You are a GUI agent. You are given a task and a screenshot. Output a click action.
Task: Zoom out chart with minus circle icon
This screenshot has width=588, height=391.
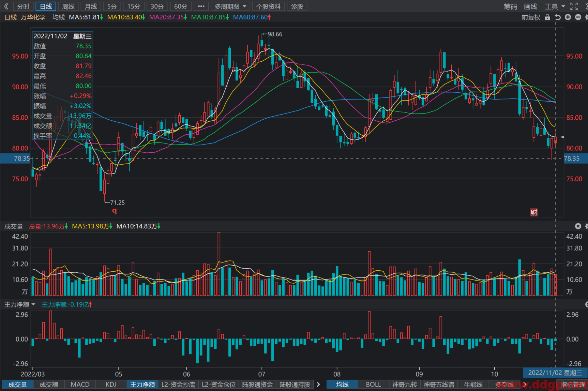(x=578, y=17)
